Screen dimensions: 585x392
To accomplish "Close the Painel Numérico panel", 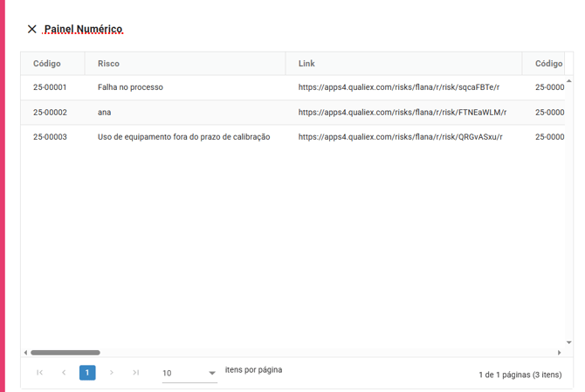I will point(32,29).
